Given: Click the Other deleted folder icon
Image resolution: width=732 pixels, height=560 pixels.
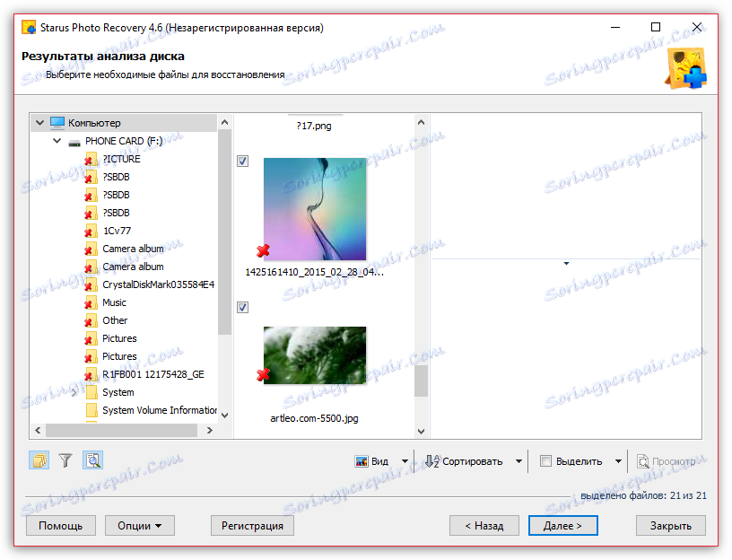Looking at the screenshot, I should (91, 321).
